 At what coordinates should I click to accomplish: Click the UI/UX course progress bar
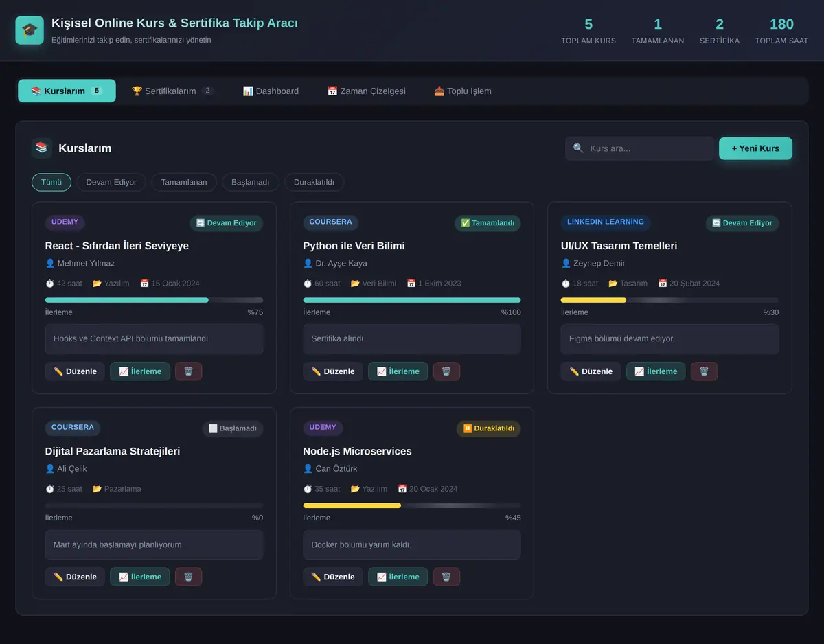[x=669, y=300]
